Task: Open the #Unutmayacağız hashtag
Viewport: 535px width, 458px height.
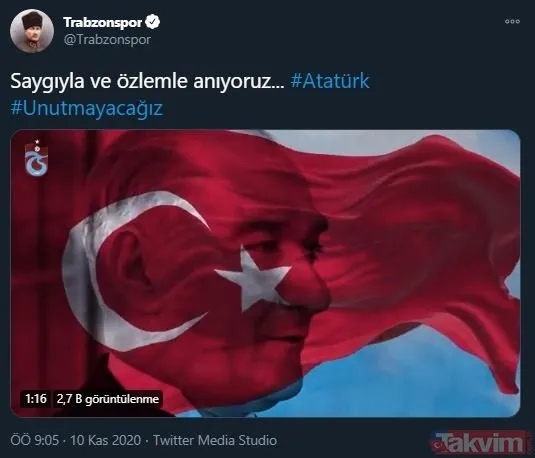Action: [x=87, y=109]
